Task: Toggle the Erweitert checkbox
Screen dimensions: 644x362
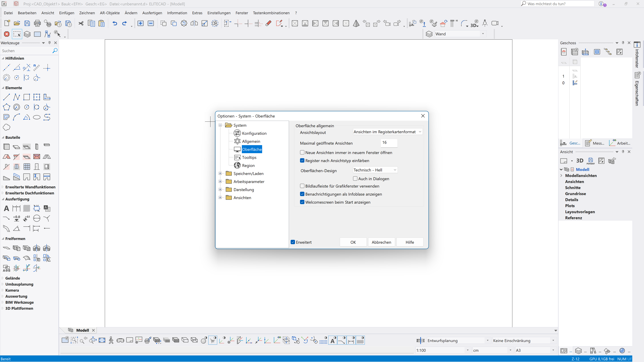Action: click(293, 242)
